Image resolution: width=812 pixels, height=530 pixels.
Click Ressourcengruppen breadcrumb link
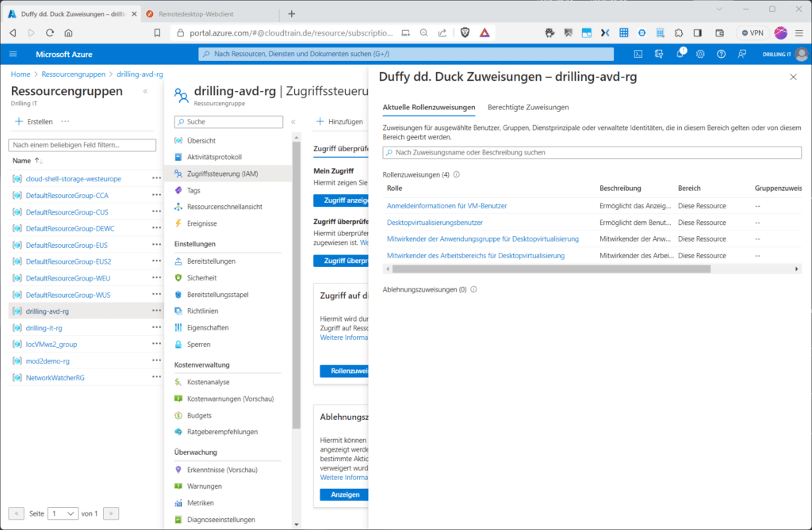coord(74,74)
